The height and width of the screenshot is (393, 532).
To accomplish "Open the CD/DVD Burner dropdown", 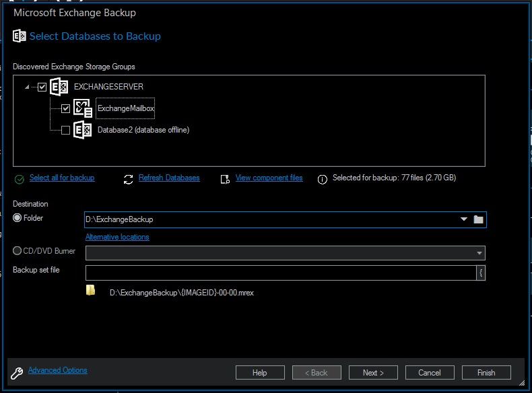I will (x=479, y=253).
